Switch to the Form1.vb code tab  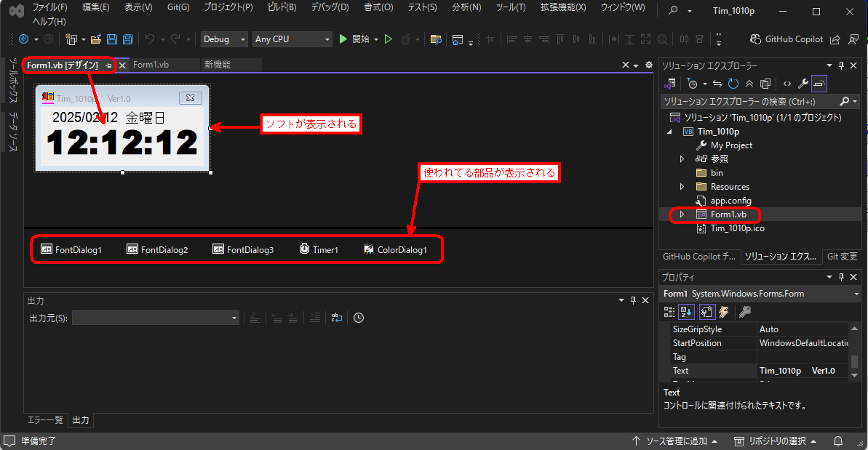click(151, 65)
